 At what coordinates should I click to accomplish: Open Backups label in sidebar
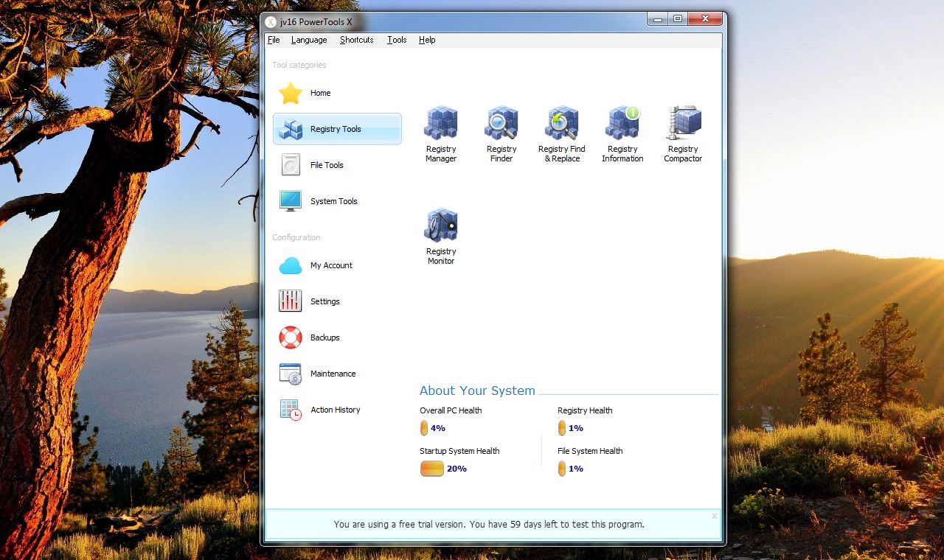(324, 337)
